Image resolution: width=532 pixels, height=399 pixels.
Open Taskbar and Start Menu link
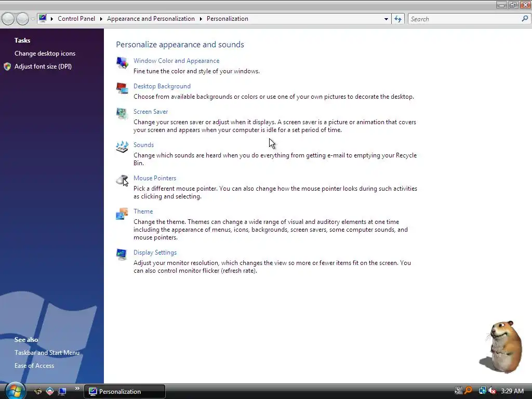point(47,353)
